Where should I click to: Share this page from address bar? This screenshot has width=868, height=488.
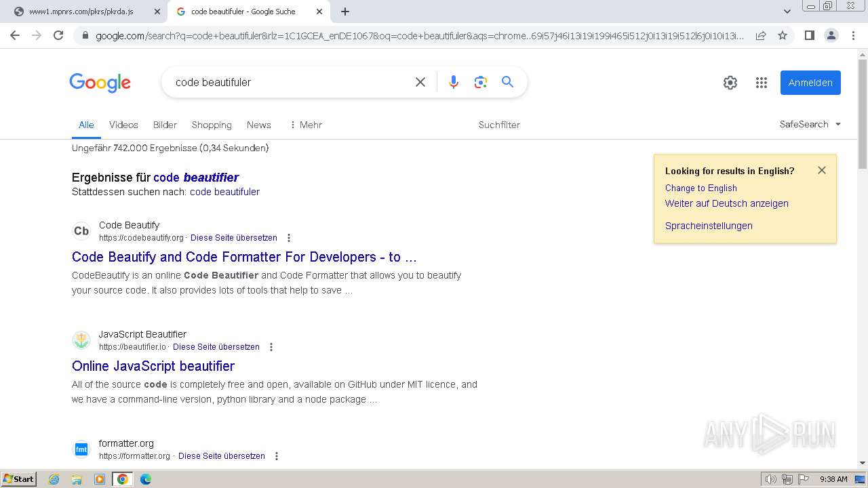761,35
